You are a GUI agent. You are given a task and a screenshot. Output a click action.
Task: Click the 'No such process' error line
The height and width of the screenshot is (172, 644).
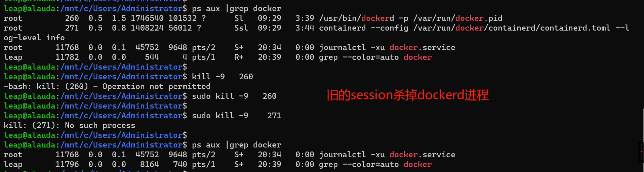70,125
